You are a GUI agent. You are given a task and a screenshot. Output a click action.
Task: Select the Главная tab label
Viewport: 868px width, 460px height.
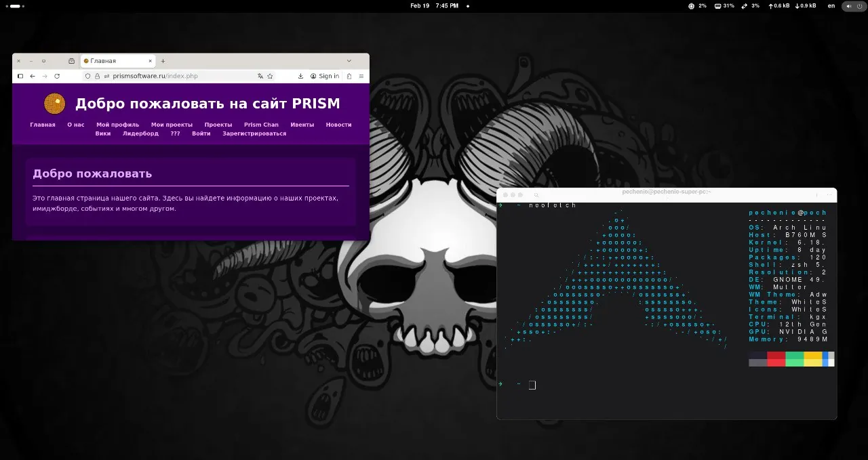click(103, 61)
